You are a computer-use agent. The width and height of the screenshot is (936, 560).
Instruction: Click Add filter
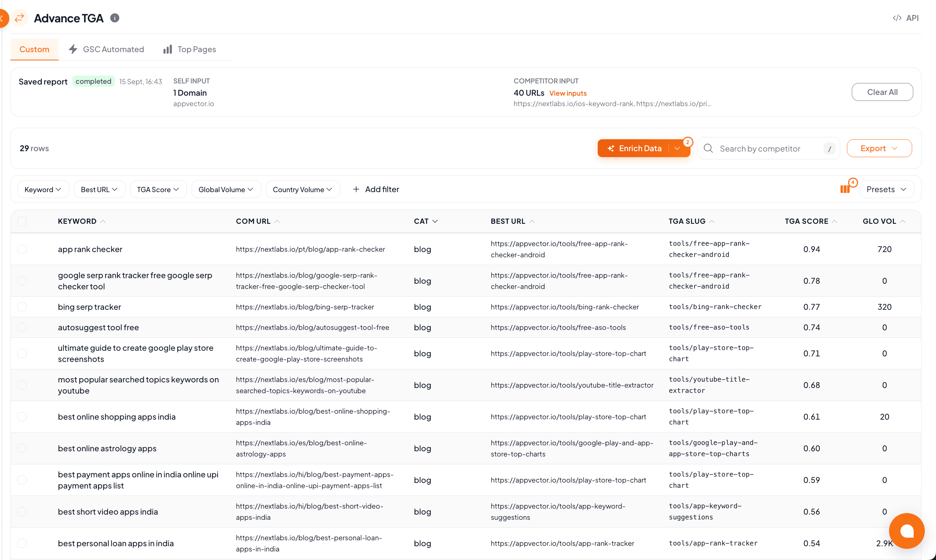coord(376,189)
